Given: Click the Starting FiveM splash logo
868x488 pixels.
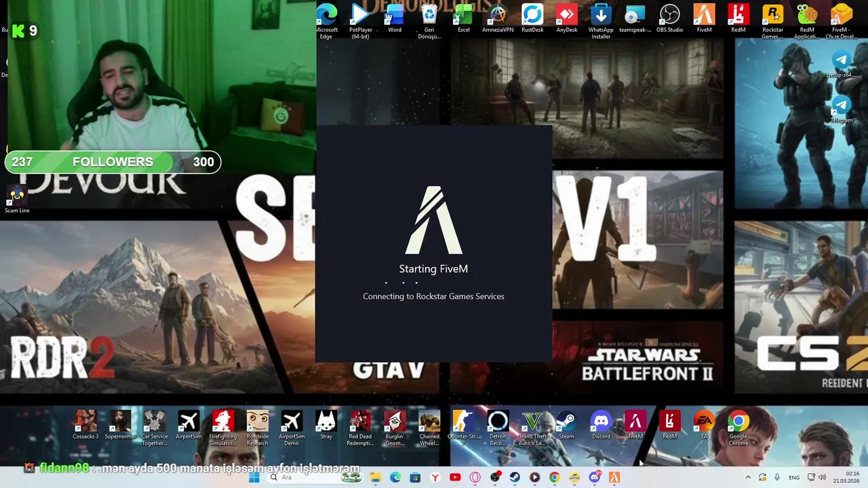Looking at the screenshot, I should coord(434,220).
